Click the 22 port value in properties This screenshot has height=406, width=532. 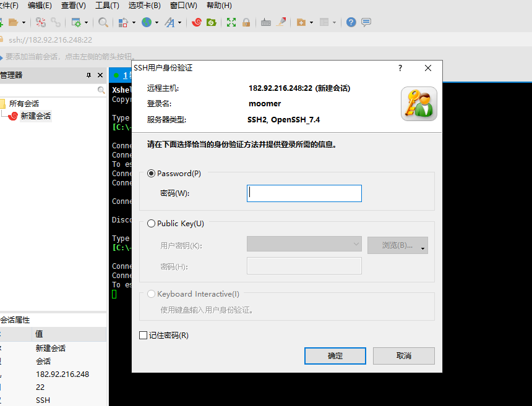pyautogui.click(x=40, y=387)
